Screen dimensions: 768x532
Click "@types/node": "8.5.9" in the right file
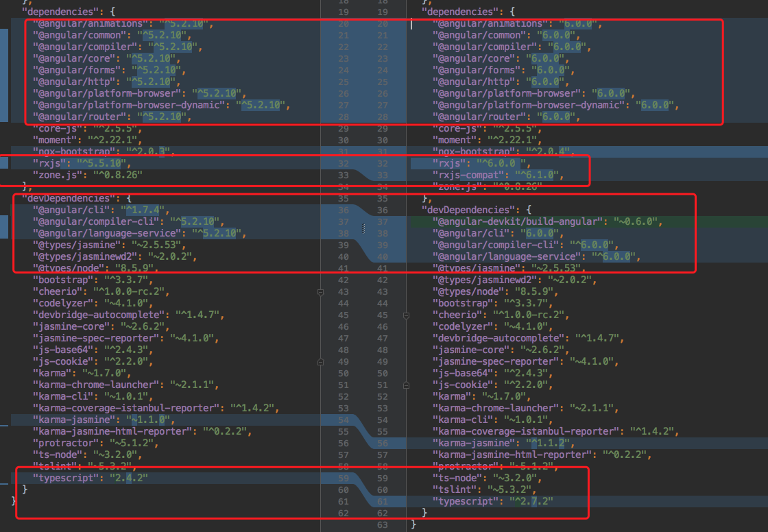pyautogui.click(x=495, y=292)
